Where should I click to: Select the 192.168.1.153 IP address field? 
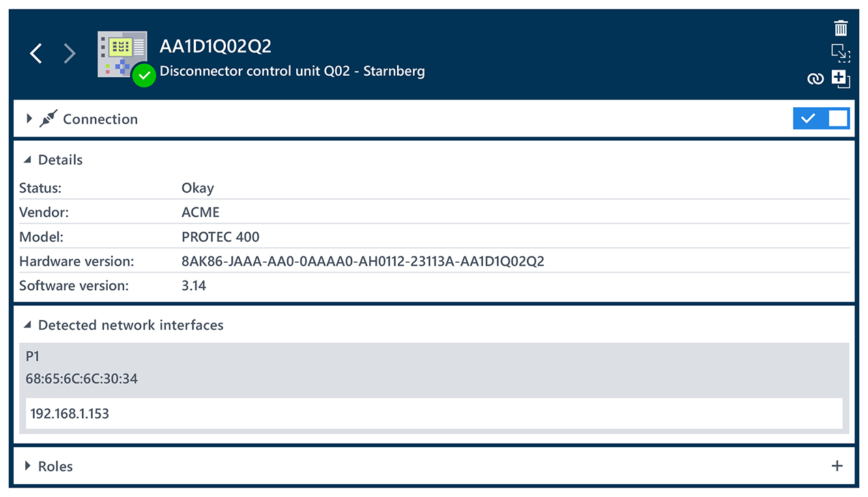[x=434, y=414]
